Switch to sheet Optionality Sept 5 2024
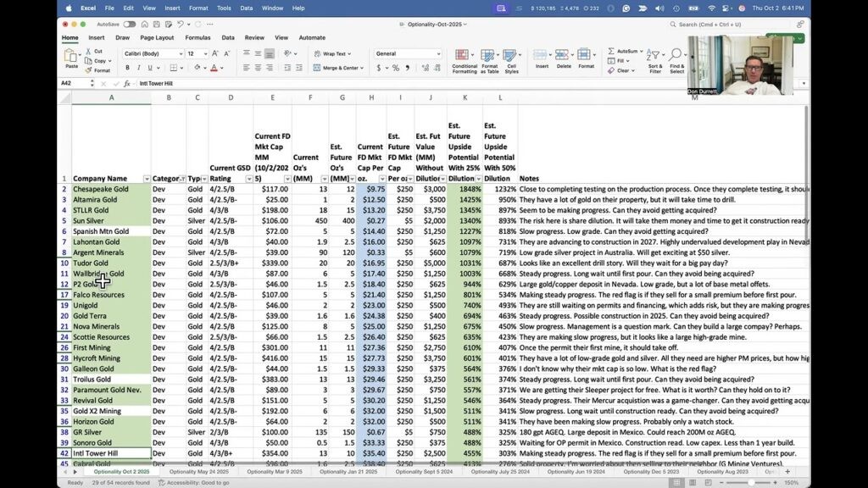This screenshot has height=488, width=868. (x=424, y=472)
